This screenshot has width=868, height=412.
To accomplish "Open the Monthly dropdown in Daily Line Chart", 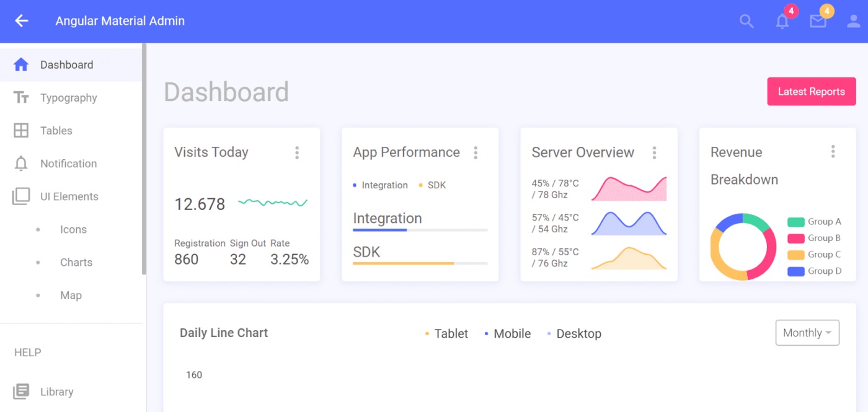I will click(807, 333).
